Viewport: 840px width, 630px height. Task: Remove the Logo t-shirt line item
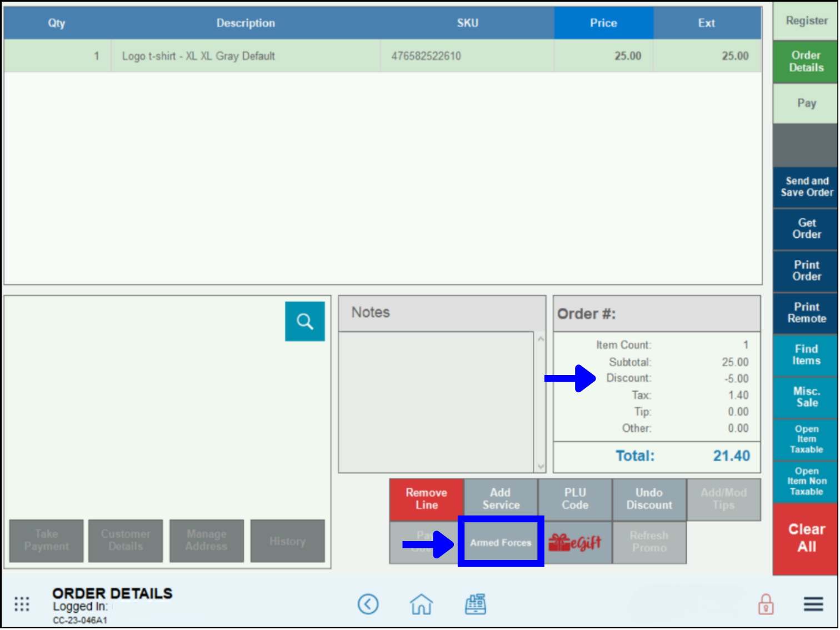coord(426,499)
